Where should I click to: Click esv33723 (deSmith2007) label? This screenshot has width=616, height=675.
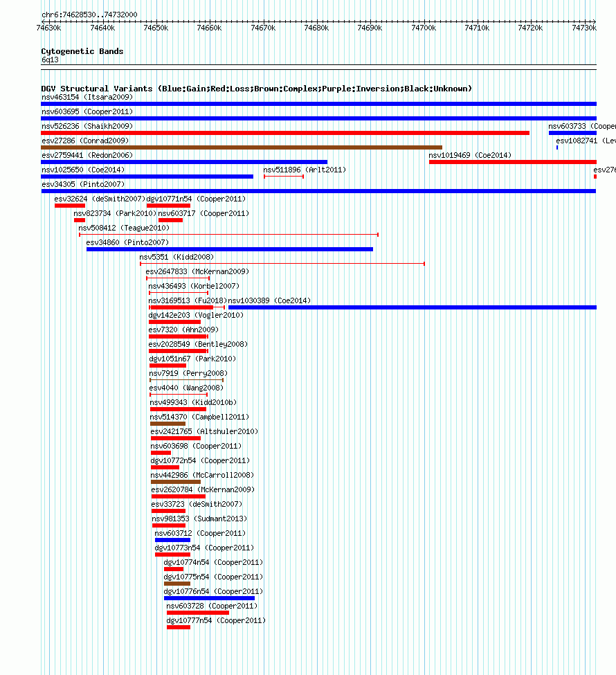[197, 505]
